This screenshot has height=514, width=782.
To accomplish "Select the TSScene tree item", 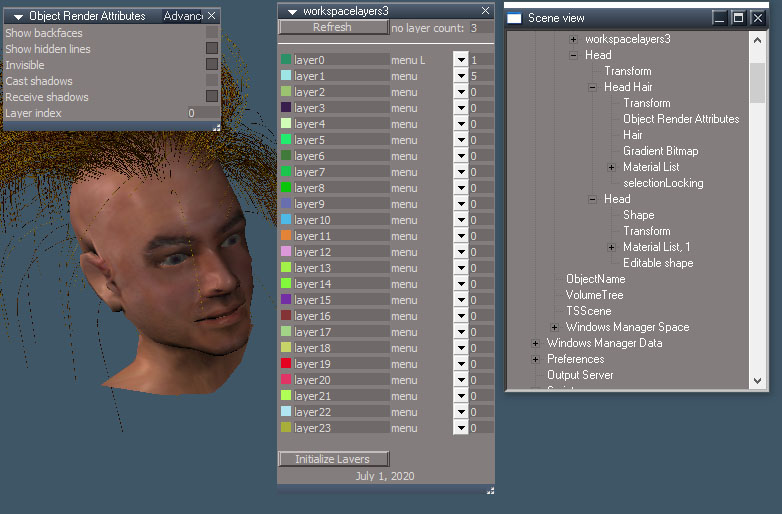I will (x=588, y=311).
